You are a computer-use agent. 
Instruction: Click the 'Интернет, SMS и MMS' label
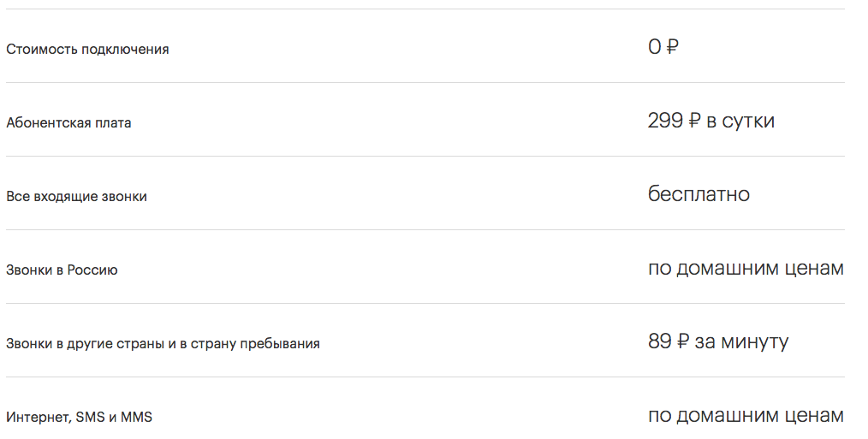(79, 417)
